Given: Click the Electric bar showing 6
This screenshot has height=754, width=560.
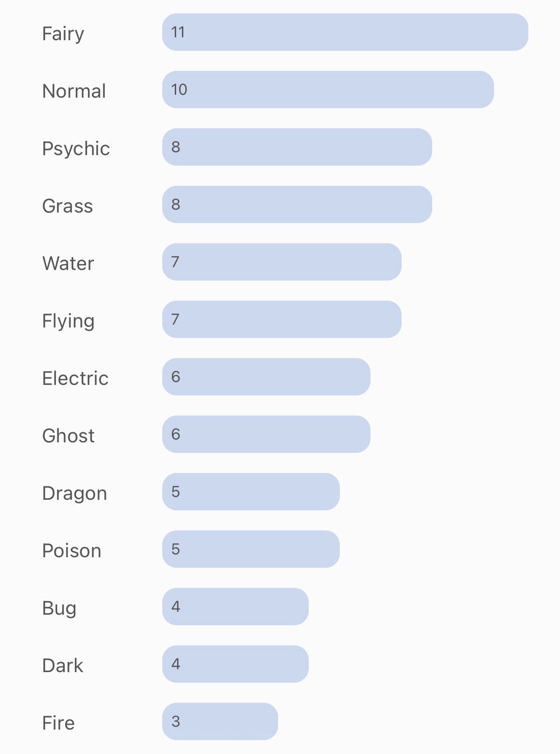Looking at the screenshot, I should [x=266, y=377].
